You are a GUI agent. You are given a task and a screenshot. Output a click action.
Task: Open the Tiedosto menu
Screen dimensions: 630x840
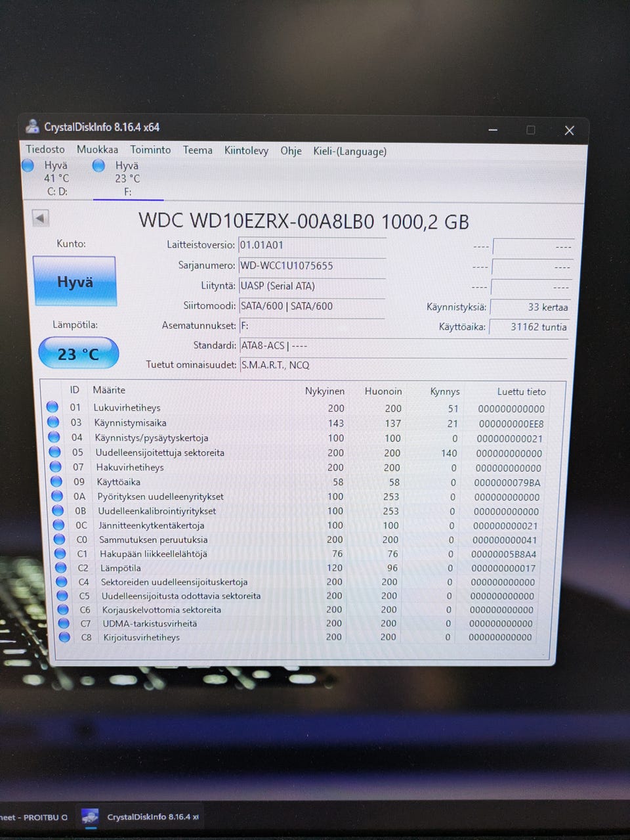click(x=45, y=149)
